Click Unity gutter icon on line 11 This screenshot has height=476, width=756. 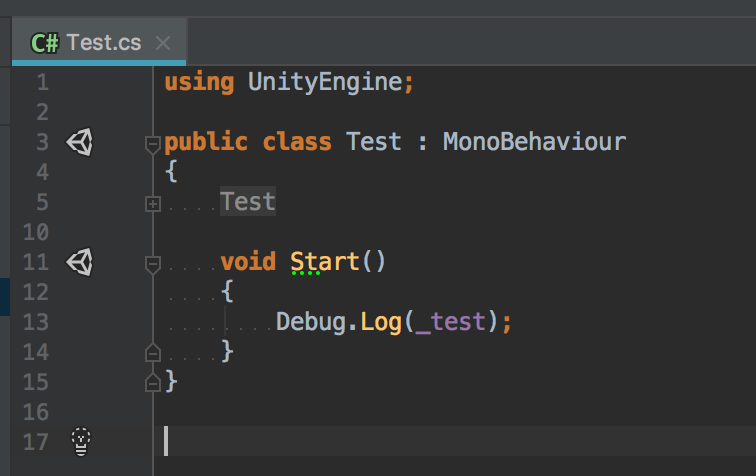tap(80, 262)
